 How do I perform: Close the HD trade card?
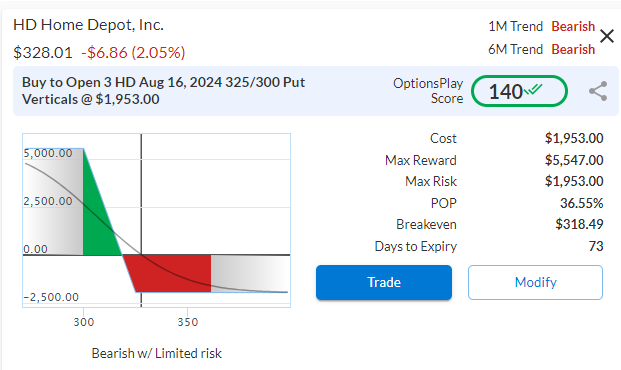tap(607, 36)
